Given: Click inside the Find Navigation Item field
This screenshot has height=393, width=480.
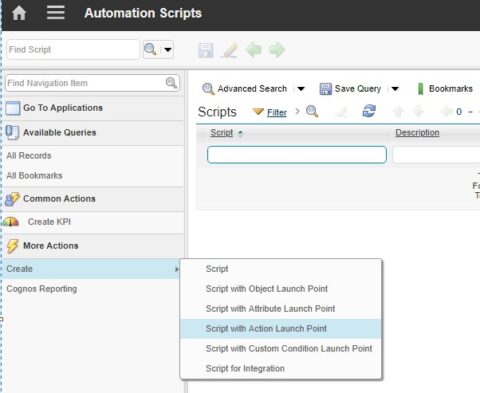Looking at the screenshot, I should (x=85, y=83).
